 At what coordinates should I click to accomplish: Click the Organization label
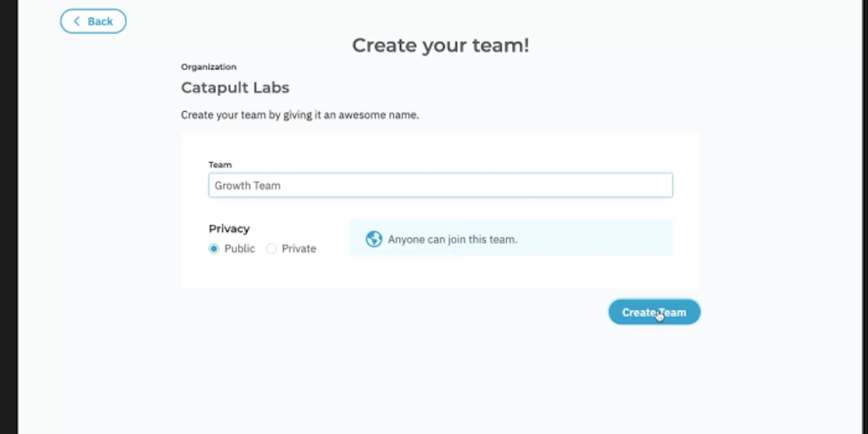coord(209,67)
